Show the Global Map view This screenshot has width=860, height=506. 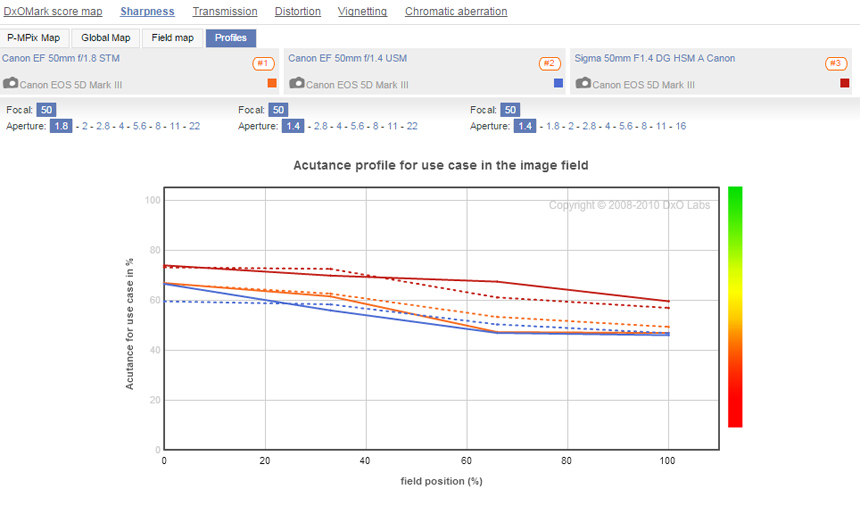pos(106,38)
